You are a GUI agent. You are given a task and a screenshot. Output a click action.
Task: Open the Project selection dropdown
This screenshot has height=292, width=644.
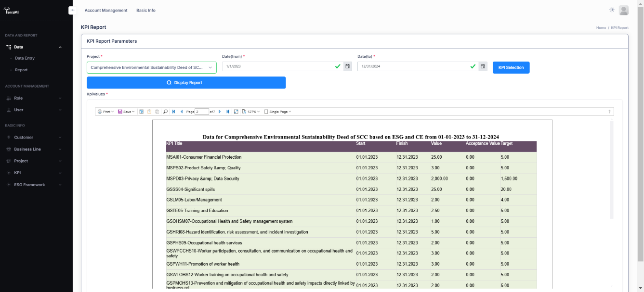(x=152, y=68)
